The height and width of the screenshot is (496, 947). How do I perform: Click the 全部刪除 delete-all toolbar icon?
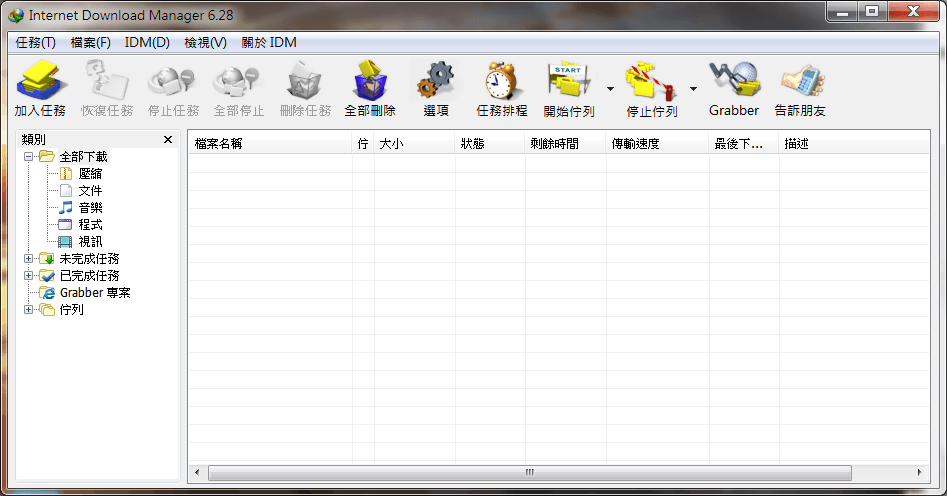click(x=370, y=80)
